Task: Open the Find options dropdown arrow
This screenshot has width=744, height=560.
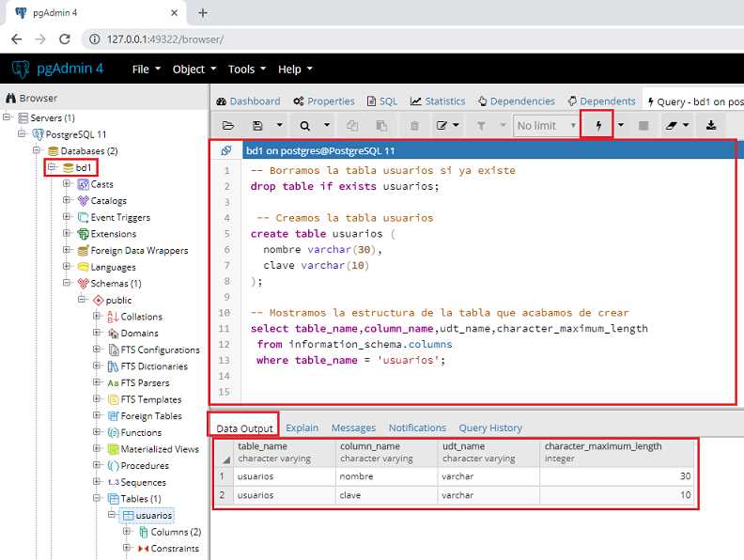Action: pos(327,125)
